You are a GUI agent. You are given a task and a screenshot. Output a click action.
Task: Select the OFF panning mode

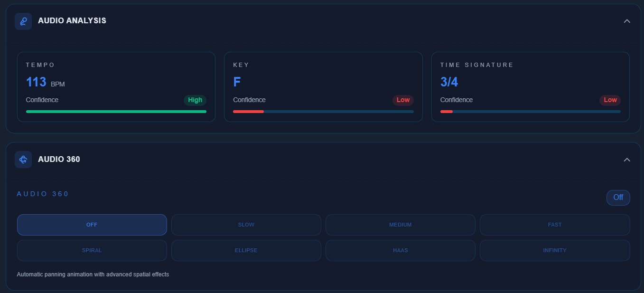(x=92, y=225)
